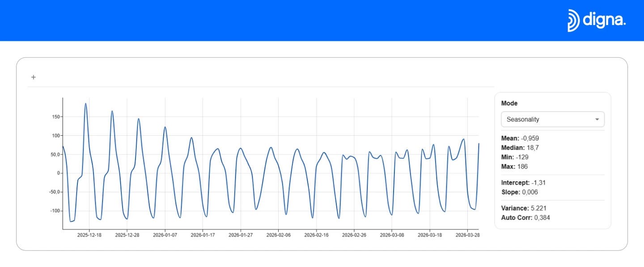Click the 2026-01-07 x-axis date label
This screenshot has width=644, height=267.
tap(165, 235)
